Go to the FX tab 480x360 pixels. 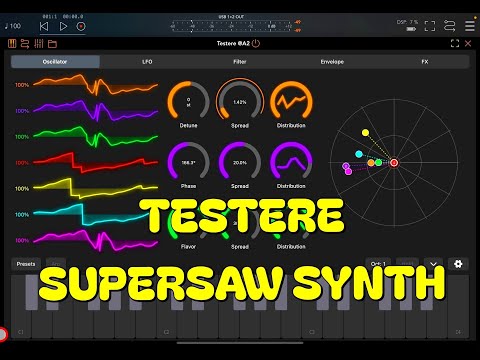coord(425,62)
